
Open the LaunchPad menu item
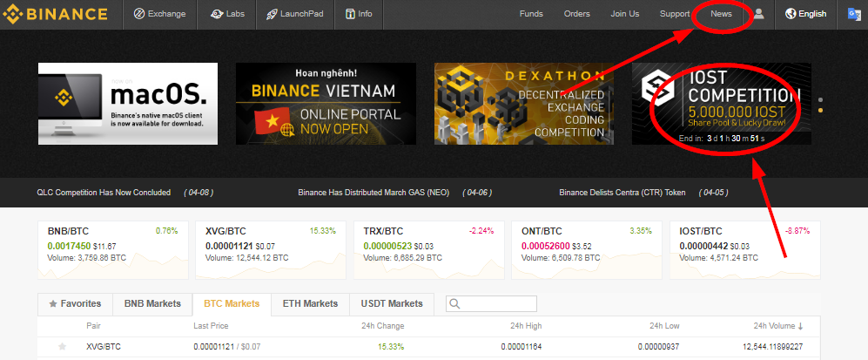[x=294, y=14]
